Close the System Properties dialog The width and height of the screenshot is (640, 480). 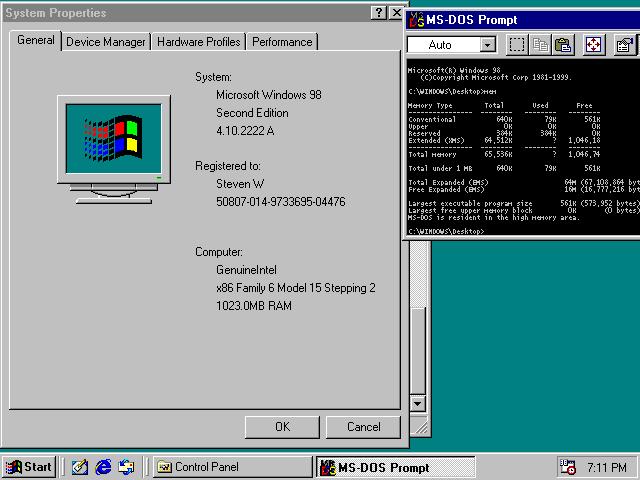[x=396, y=13]
